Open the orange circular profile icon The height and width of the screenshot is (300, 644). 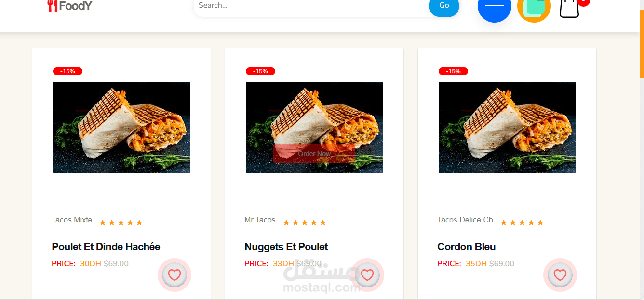(534, 7)
